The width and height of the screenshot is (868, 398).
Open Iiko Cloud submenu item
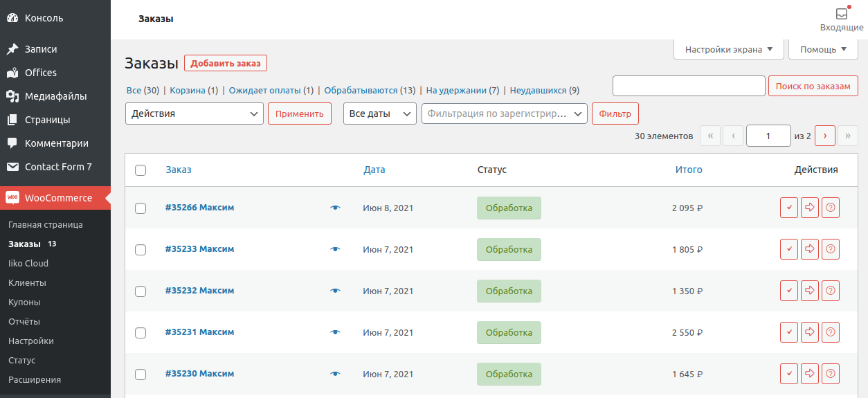28,264
